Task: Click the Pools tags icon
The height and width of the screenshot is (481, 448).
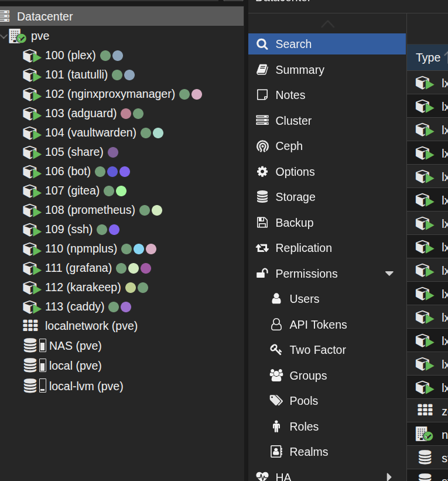Action: 276,401
